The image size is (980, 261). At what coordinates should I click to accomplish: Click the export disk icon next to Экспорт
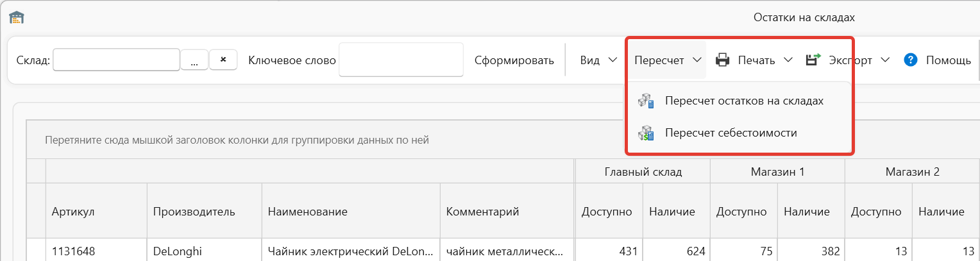813,60
